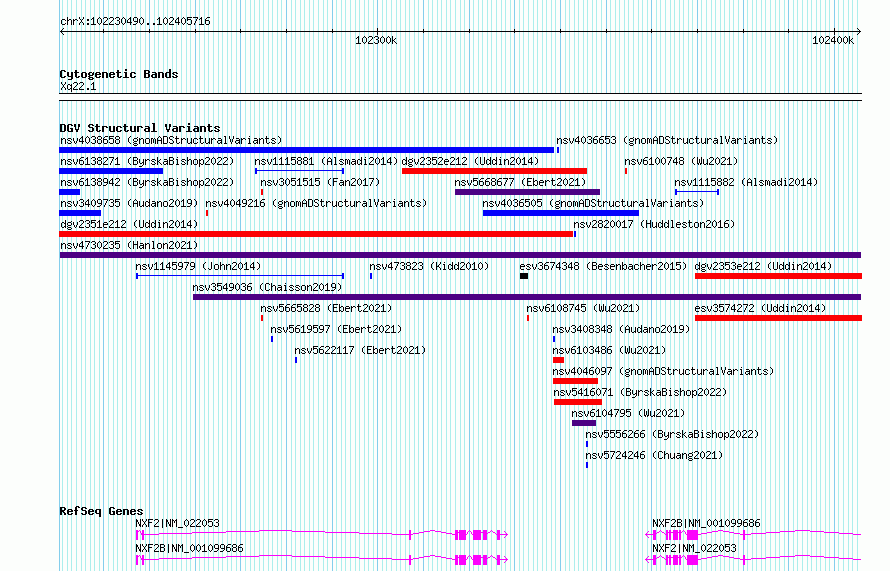Click the red bar under nsv4046097 label

[x=575, y=381]
